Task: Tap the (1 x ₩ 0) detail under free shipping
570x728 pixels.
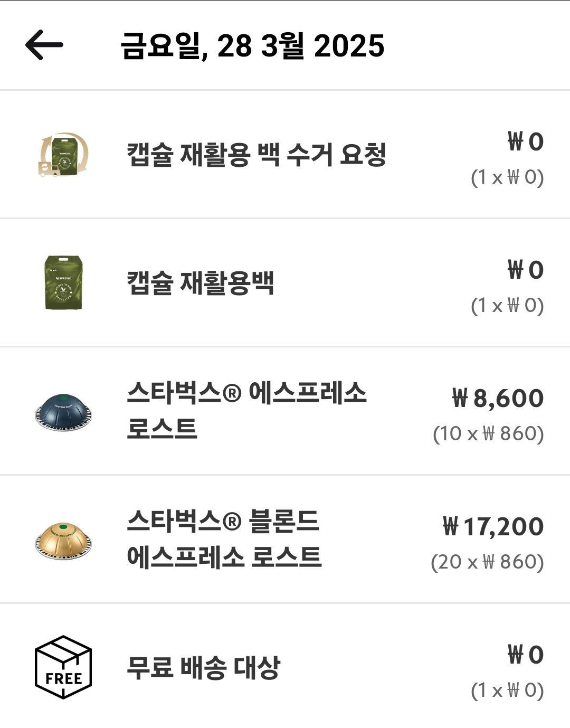Action: click(507, 691)
